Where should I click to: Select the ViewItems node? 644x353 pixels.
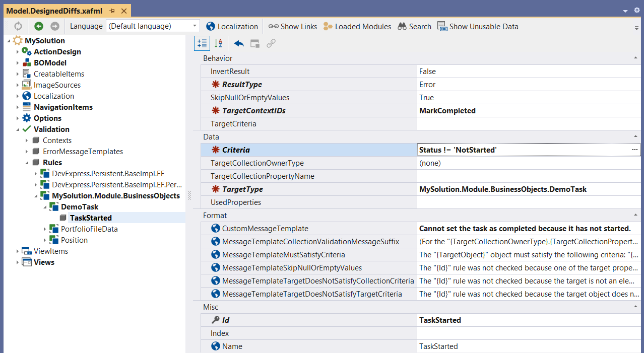tap(51, 251)
